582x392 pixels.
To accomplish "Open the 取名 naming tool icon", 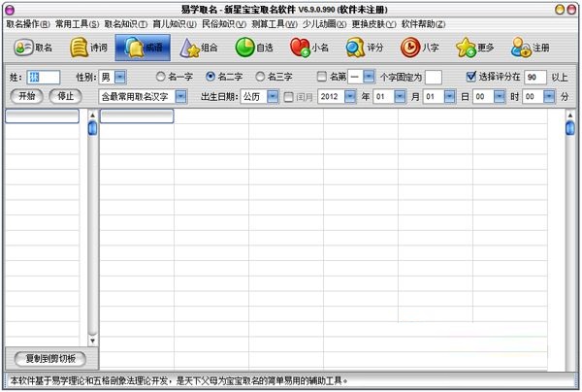I will tap(33, 48).
